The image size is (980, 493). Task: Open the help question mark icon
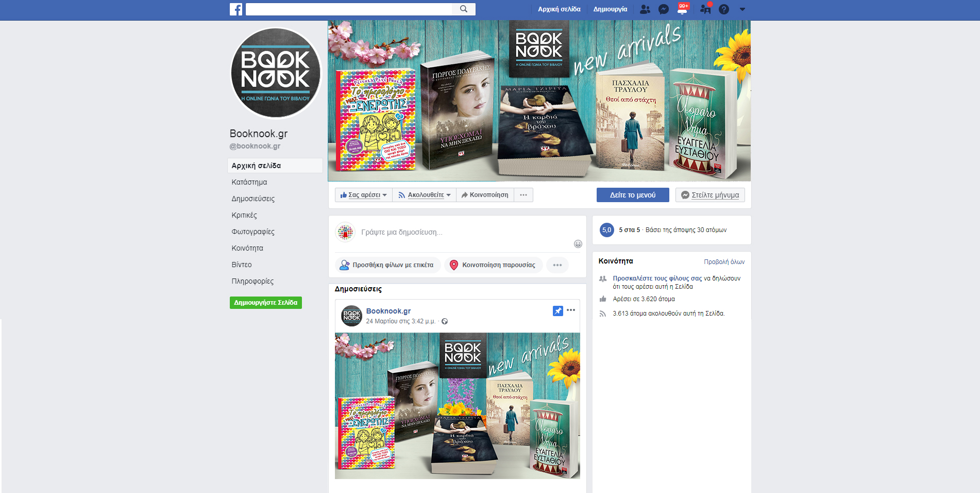point(724,9)
